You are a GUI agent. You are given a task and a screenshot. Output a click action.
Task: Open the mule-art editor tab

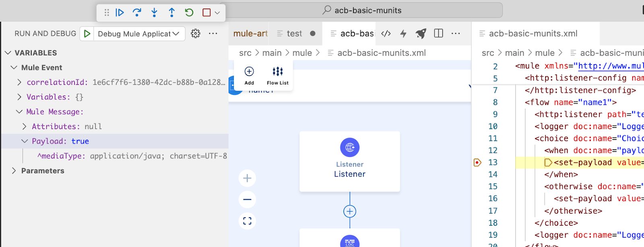pos(250,34)
